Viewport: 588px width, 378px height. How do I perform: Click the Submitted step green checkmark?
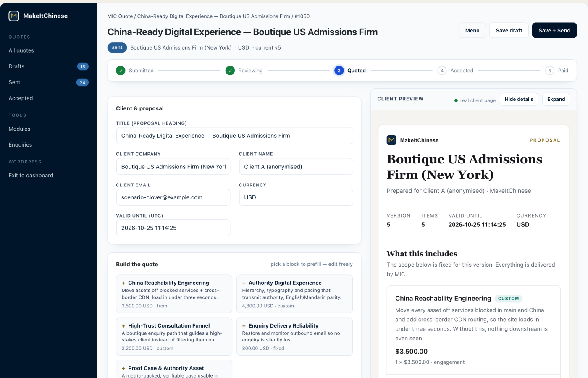click(121, 71)
